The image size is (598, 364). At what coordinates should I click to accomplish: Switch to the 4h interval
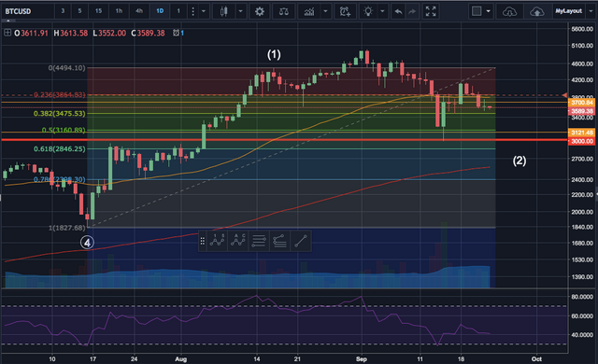(139, 11)
